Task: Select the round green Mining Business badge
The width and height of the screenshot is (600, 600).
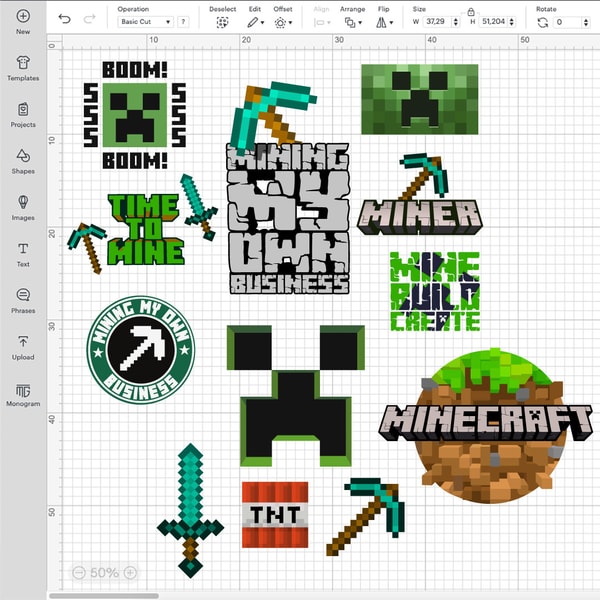Action: (x=141, y=350)
